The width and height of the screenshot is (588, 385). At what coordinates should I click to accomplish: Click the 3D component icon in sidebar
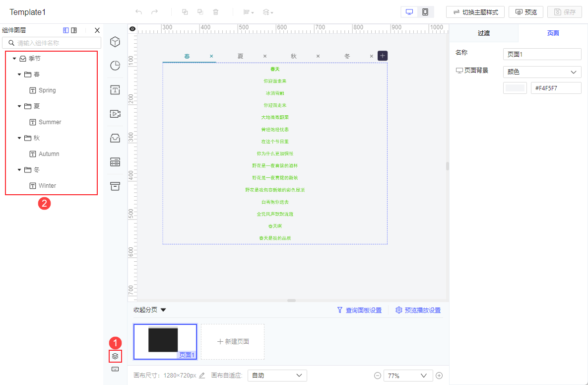point(115,42)
